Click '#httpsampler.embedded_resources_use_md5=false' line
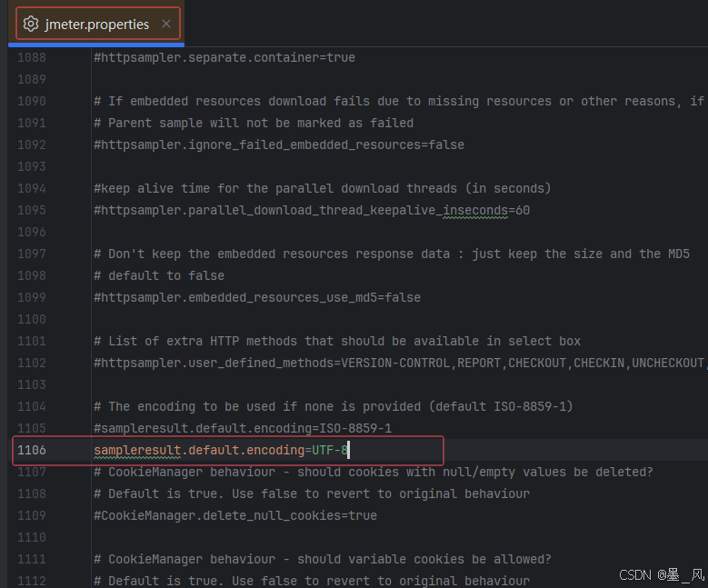 tap(257, 297)
